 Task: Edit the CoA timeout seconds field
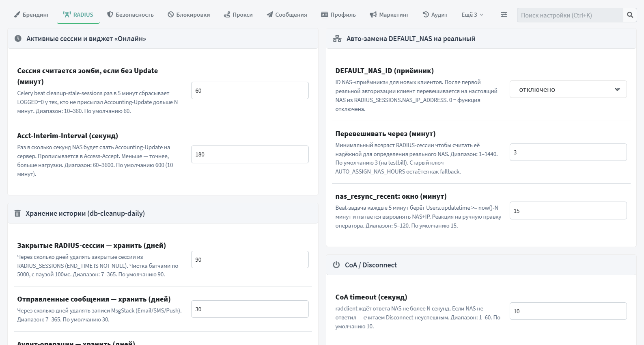pos(568,311)
